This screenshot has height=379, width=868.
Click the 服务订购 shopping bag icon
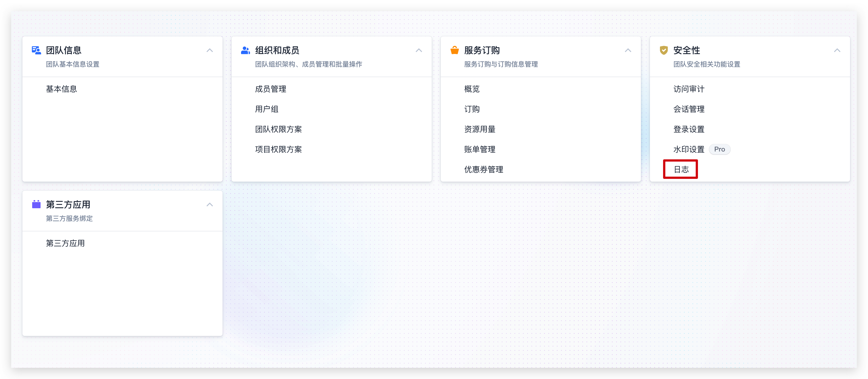pyautogui.click(x=455, y=50)
